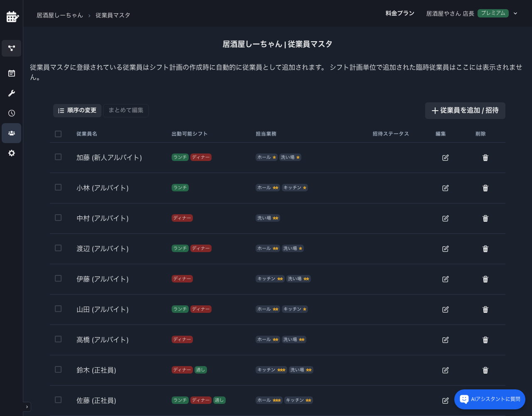The image size is (532, 416).
Task: Check the select-all checkbox in table header
Action: coord(58,134)
